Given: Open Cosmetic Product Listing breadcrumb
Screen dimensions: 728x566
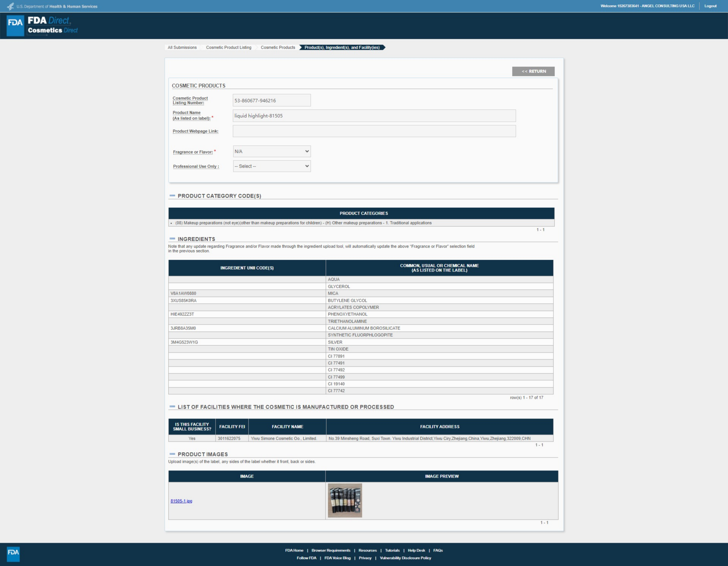Looking at the screenshot, I should point(228,47).
